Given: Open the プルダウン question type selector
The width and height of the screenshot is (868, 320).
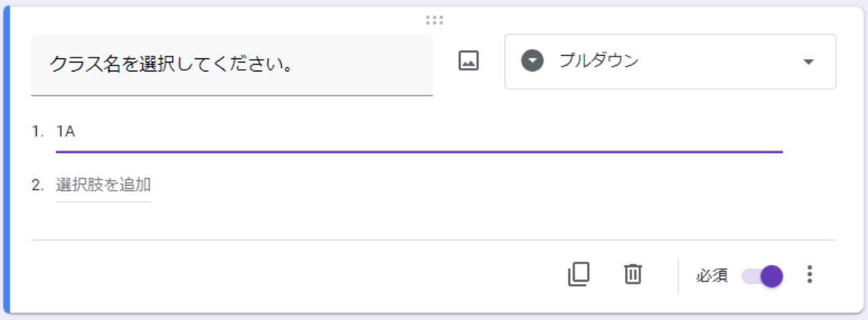Looking at the screenshot, I should coord(670,61).
